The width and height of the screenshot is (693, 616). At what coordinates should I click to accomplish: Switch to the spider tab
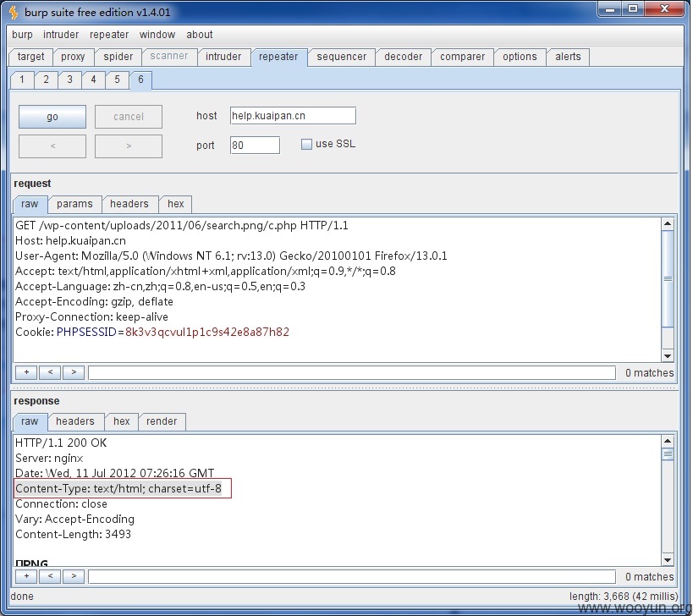pyautogui.click(x=118, y=57)
